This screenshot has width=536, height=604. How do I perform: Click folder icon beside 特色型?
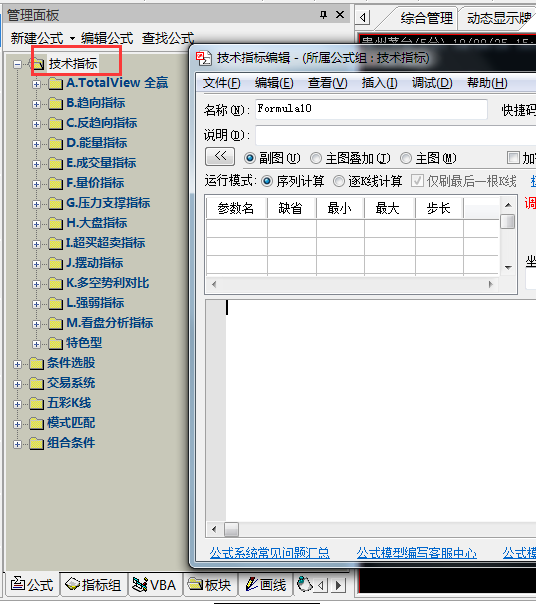point(55,344)
